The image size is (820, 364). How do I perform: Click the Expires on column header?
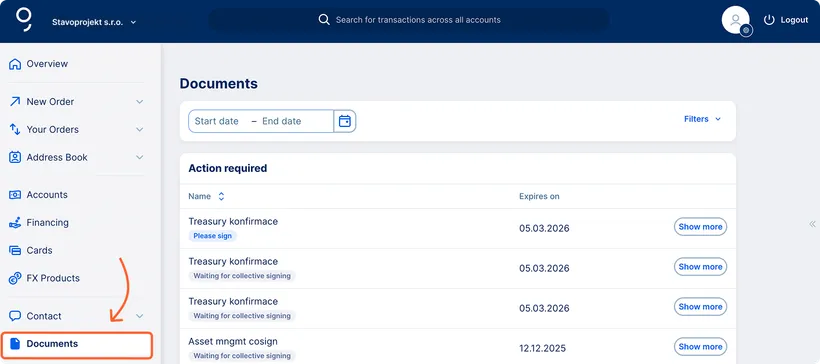(539, 197)
